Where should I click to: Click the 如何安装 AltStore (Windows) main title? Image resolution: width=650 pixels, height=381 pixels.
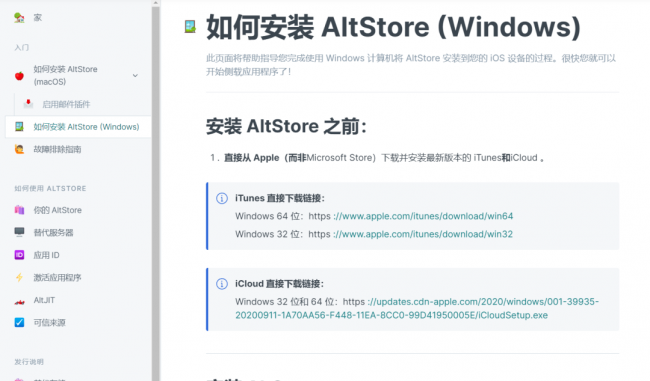click(x=393, y=27)
